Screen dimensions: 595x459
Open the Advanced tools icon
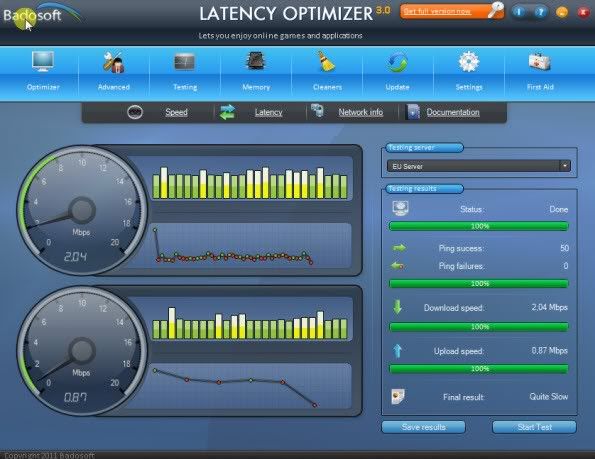click(x=113, y=62)
